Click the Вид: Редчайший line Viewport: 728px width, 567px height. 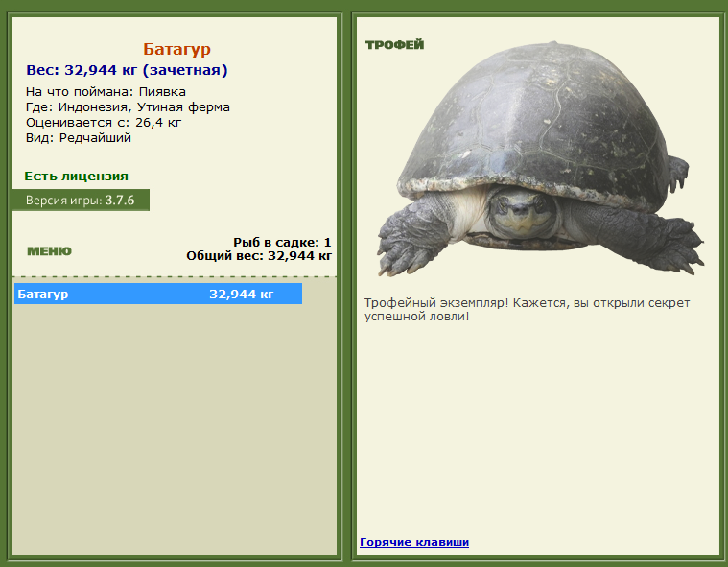79,138
